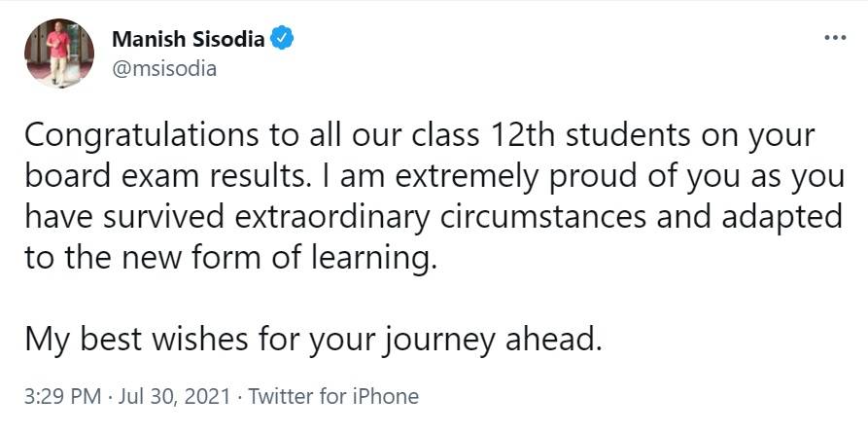Click the "Jul 30, 2021" date
This screenshot has height=433, width=868.
click(173, 397)
